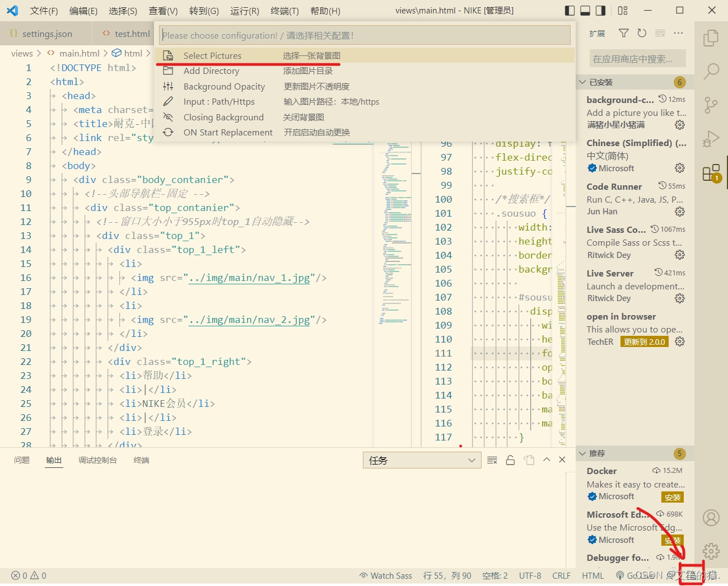
Task: Toggle the primary side bar layout button
Action: pyautogui.click(x=570, y=10)
